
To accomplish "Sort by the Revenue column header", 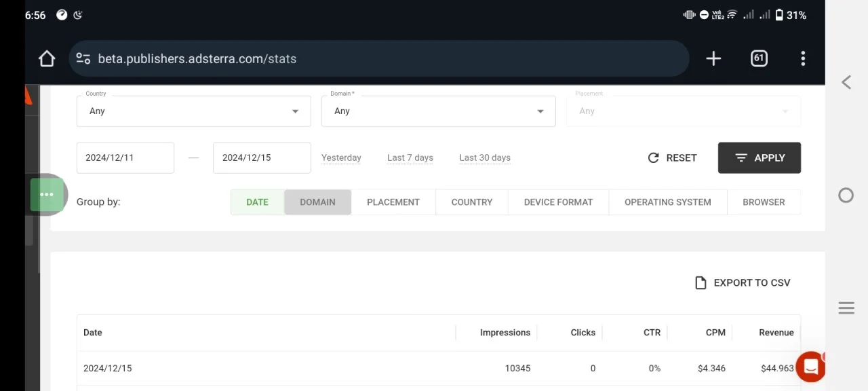I will tap(776, 333).
